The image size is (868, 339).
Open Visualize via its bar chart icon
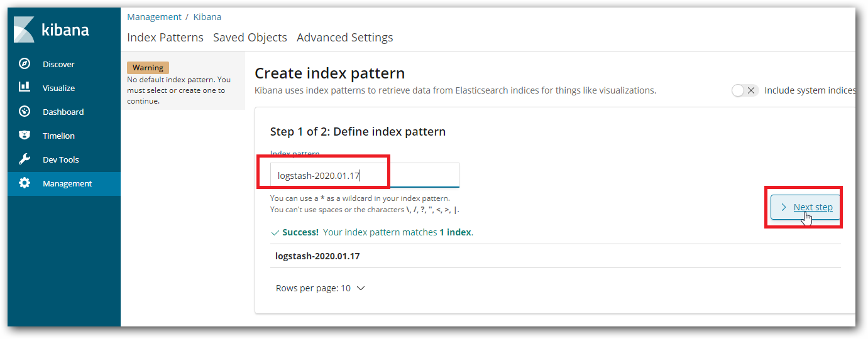coord(25,88)
